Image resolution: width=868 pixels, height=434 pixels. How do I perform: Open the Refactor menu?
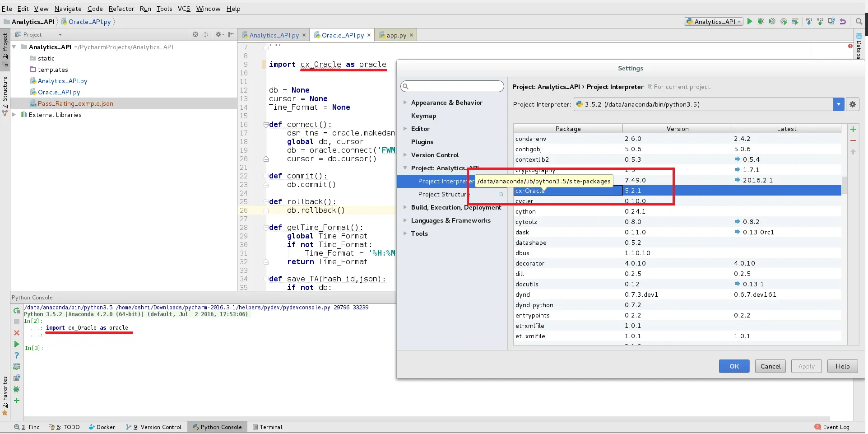[121, 9]
